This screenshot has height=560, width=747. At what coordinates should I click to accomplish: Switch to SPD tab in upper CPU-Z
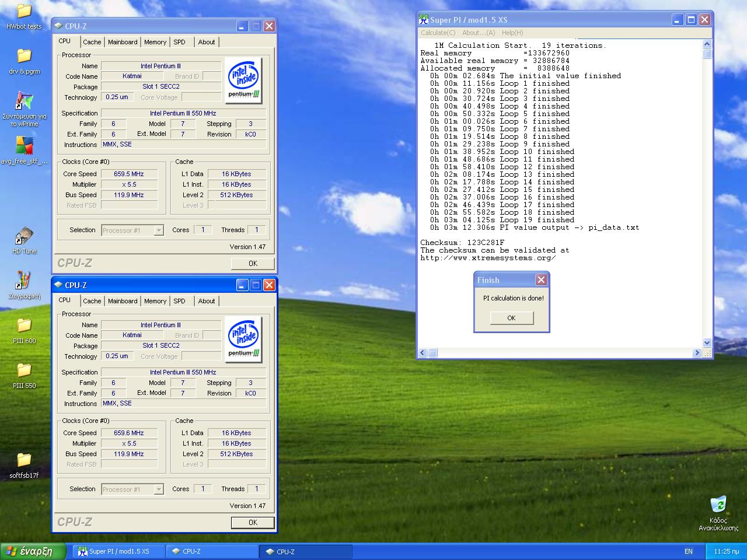click(180, 42)
